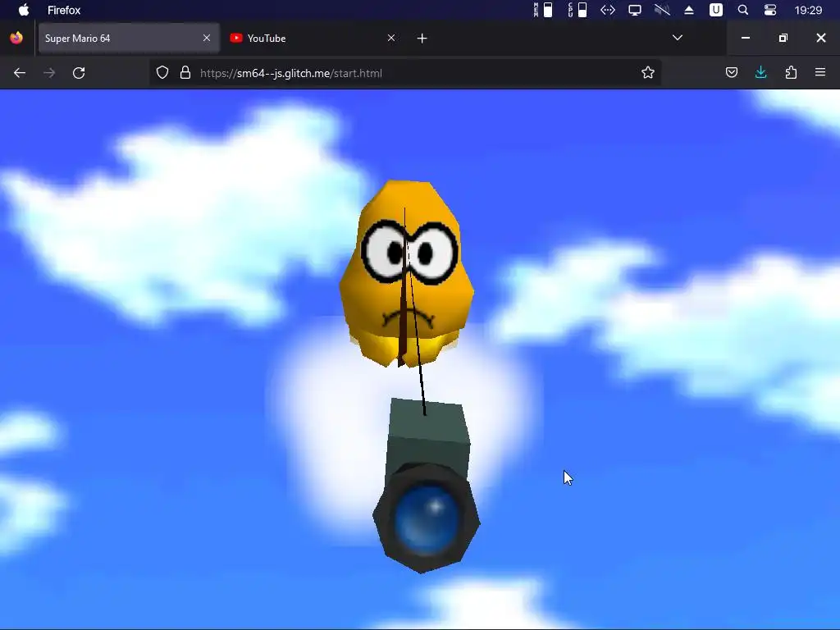Viewport: 840px width, 630px height.
Task: Open the eject menu bar icon
Action: [x=689, y=10]
